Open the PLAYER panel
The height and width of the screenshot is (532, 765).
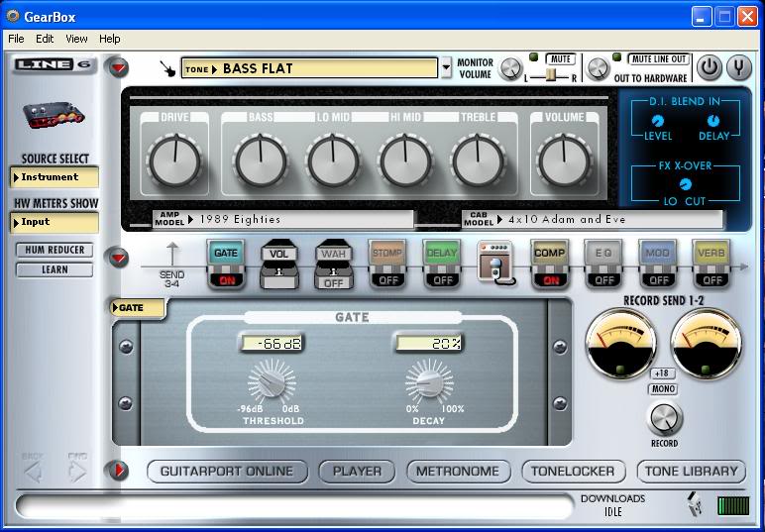[x=357, y=472]
